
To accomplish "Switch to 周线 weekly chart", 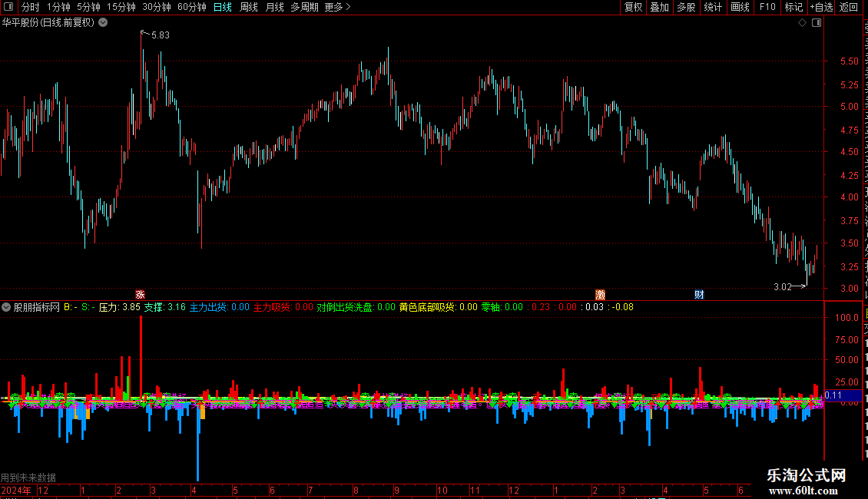I will pyautogui.click(x=249, y=7).
